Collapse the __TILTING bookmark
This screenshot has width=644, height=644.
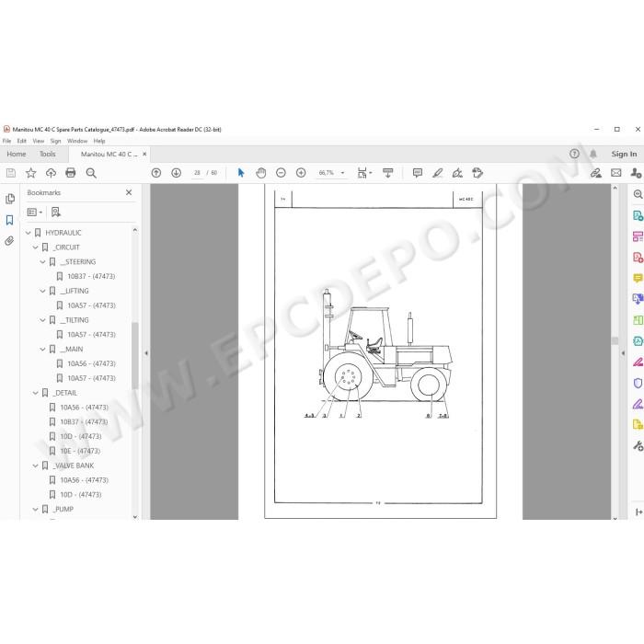point(42,320)
